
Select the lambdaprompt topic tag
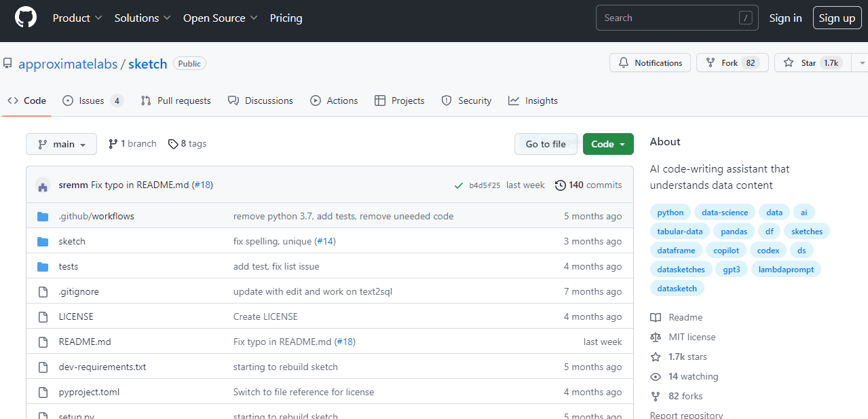pyautogui.click(x=787, y=270)
